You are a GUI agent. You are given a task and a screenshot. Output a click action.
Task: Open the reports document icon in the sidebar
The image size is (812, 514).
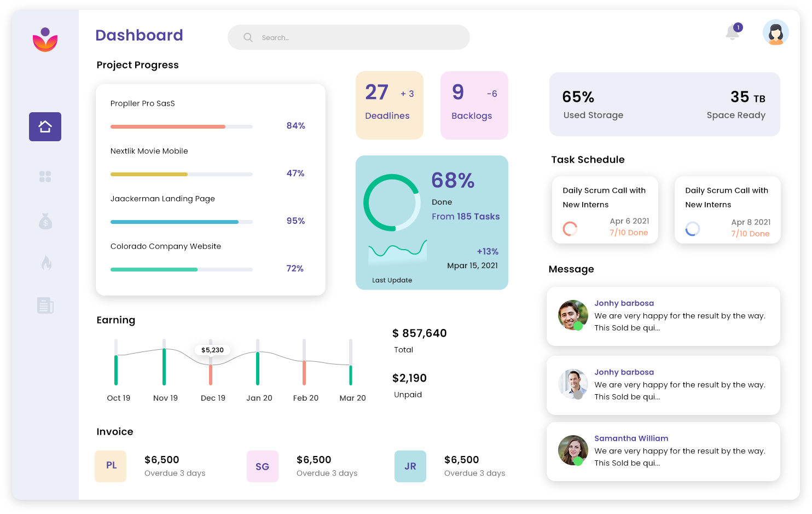coord(45,305)
